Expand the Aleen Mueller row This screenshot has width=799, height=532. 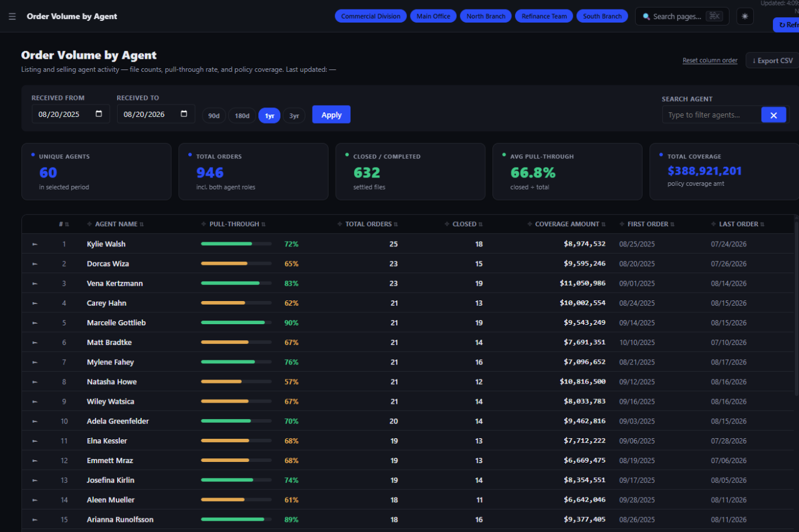34,500
